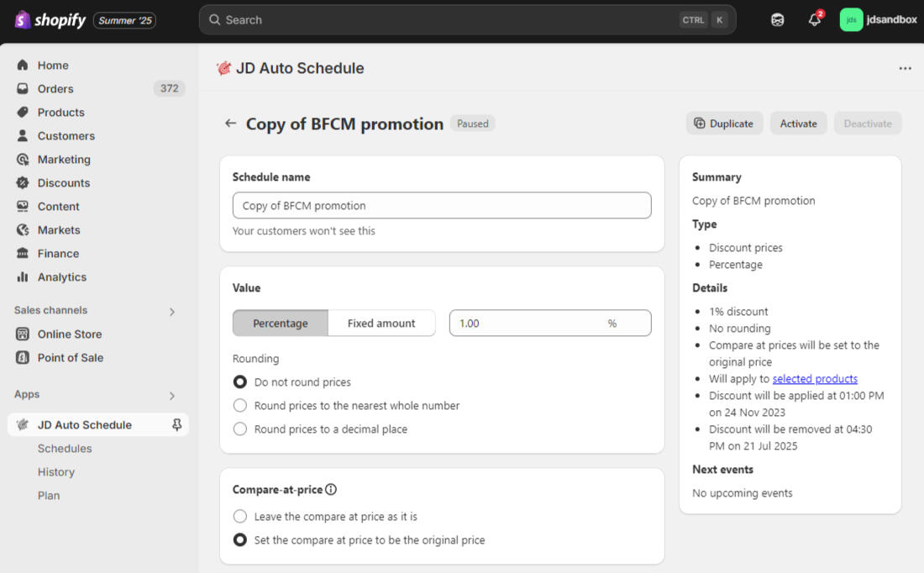Click the notifications bell icon

coord(814,20)
